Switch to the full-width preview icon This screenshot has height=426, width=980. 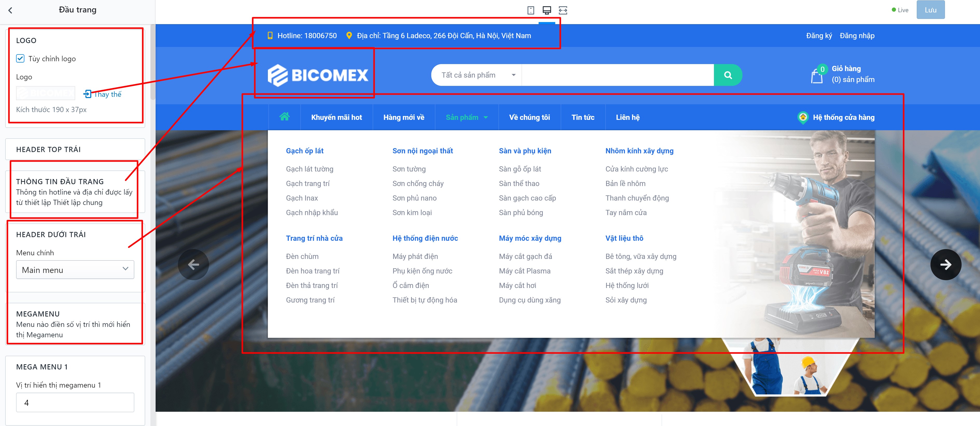tap(563, 10)
